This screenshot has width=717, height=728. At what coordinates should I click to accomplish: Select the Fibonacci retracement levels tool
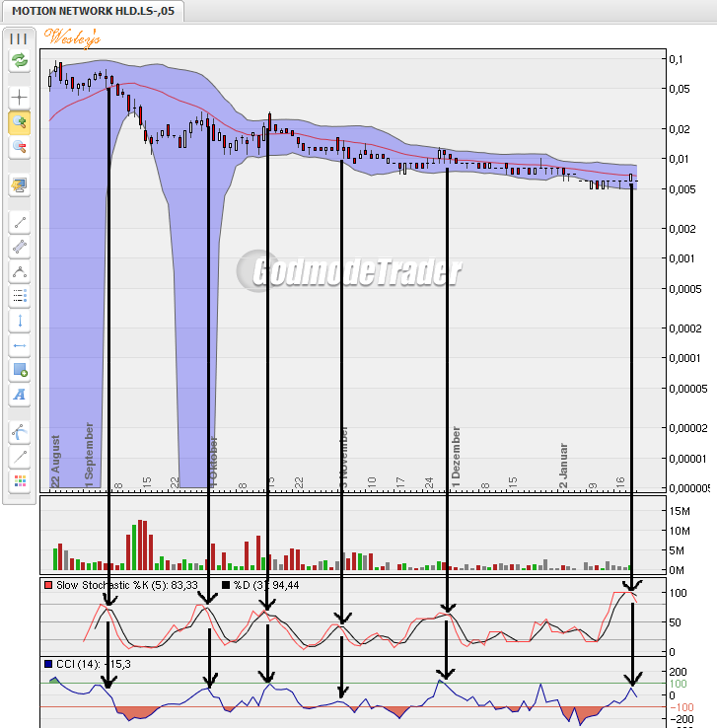coord(19,295)
